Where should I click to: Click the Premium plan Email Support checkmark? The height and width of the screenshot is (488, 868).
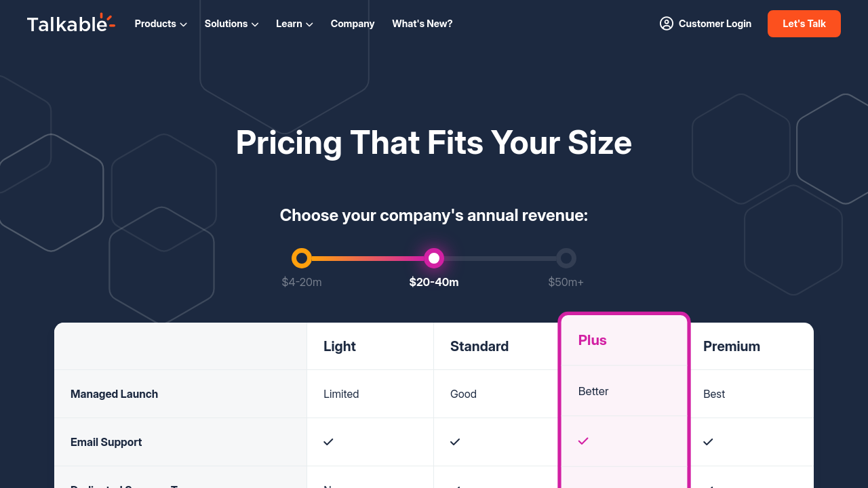click(x=708, y=442)
